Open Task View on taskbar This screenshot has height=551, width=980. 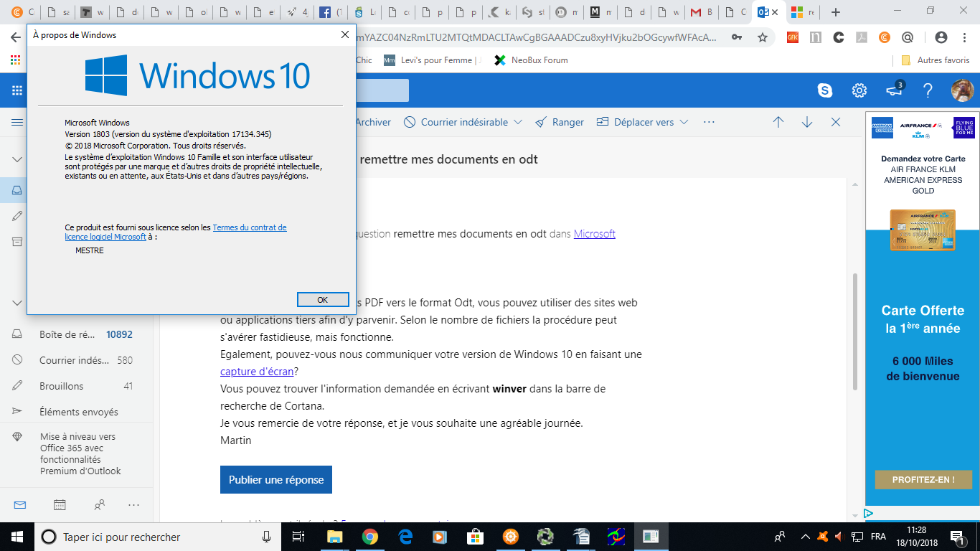coord(299,536)
